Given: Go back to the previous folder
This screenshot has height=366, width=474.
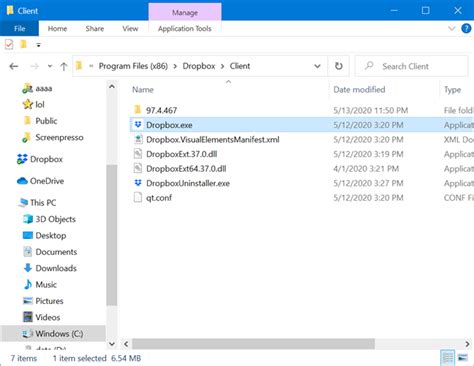Looking at the screenshot, I should point(14,66).
